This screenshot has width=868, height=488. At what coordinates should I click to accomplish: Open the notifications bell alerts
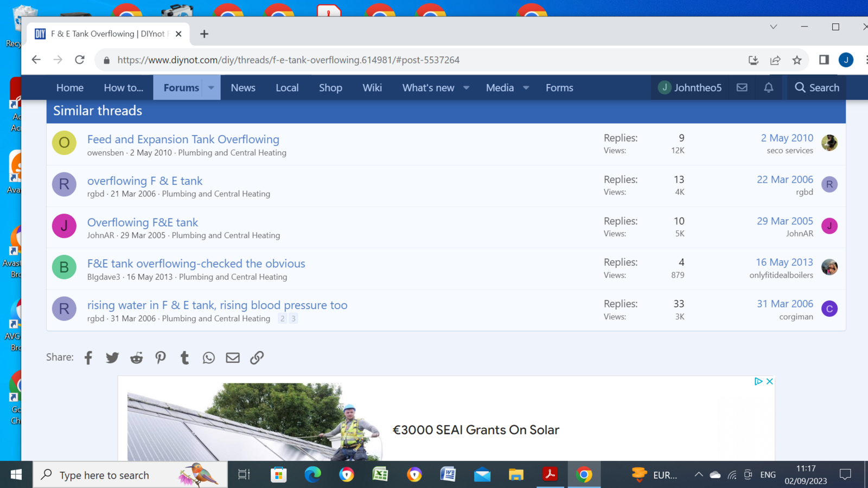tap(769, 88)
